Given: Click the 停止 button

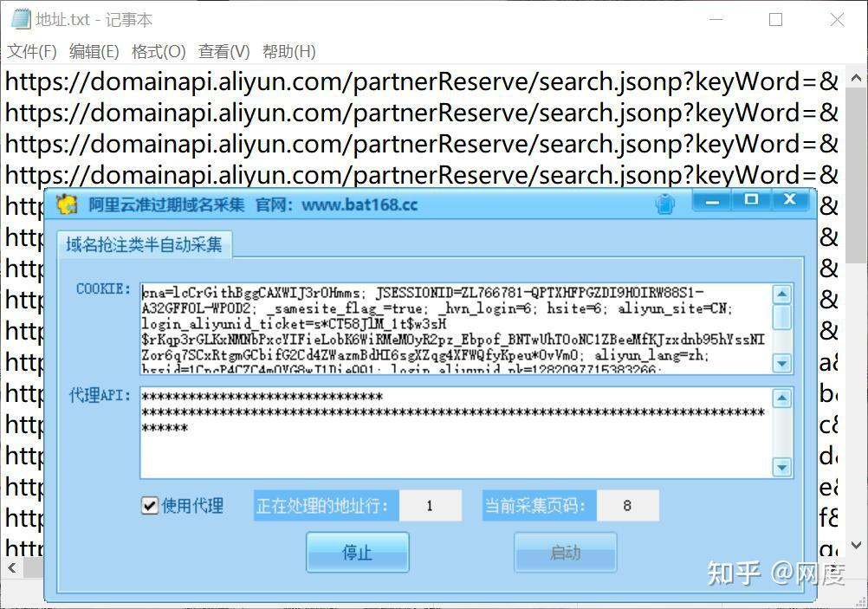Looking at the screenshot, I should (x=358, y=552).
